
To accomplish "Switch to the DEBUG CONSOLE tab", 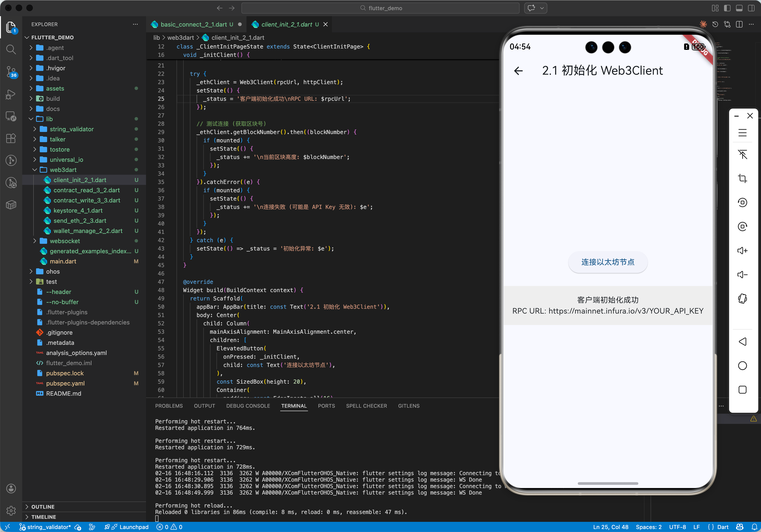I will pyautogui.click(x=248, y=406).
